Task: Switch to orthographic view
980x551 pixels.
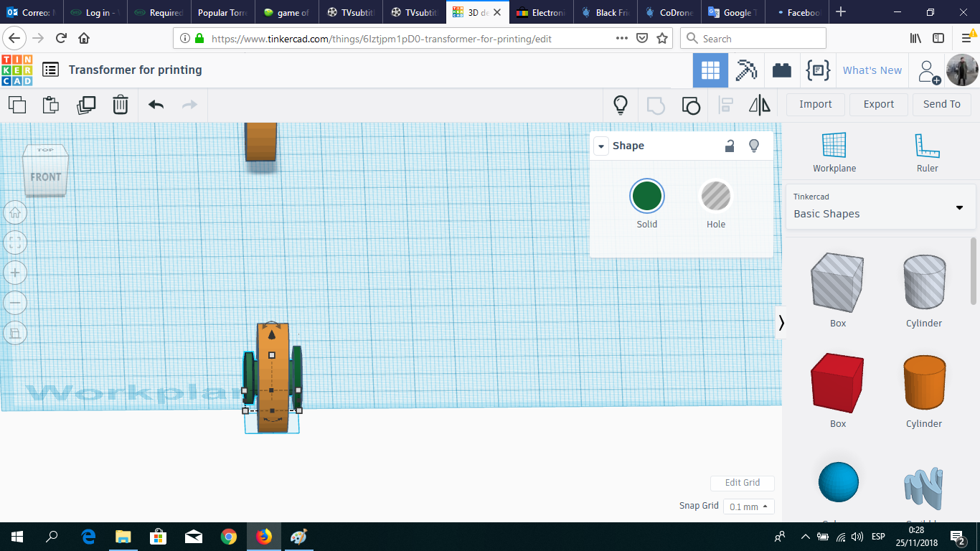Action: [x=15, y=333]
